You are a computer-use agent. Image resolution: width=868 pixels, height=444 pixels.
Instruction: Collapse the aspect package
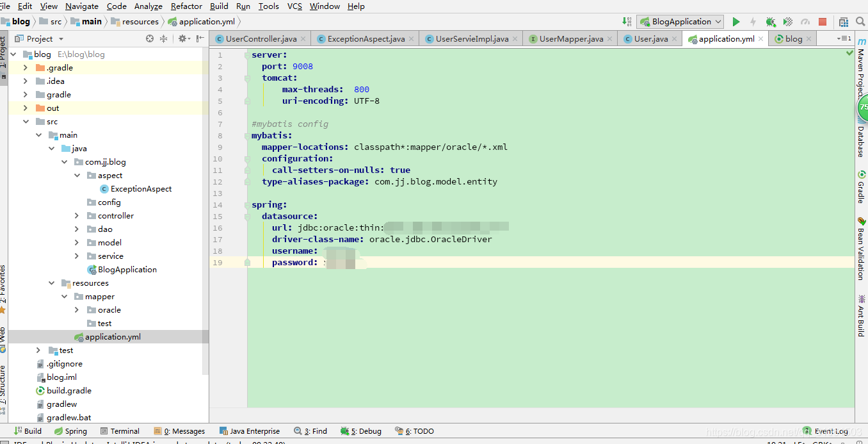pyautogui.click(x=77, y=175)
